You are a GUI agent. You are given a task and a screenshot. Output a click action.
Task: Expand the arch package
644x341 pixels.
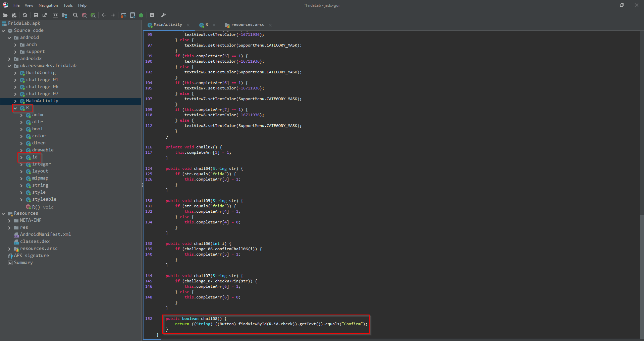coord(15,45)
